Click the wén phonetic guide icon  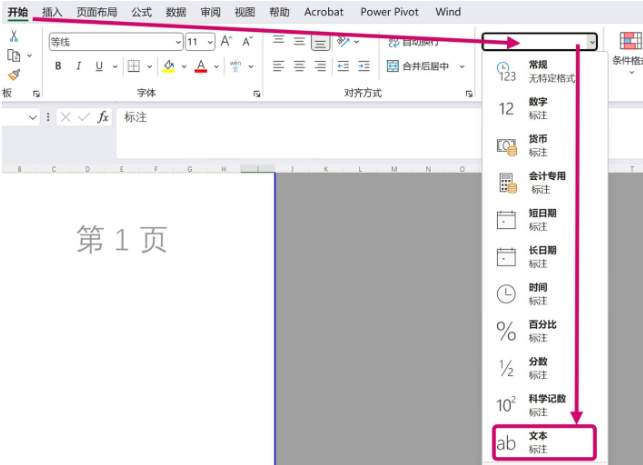[x=236, y=66]
